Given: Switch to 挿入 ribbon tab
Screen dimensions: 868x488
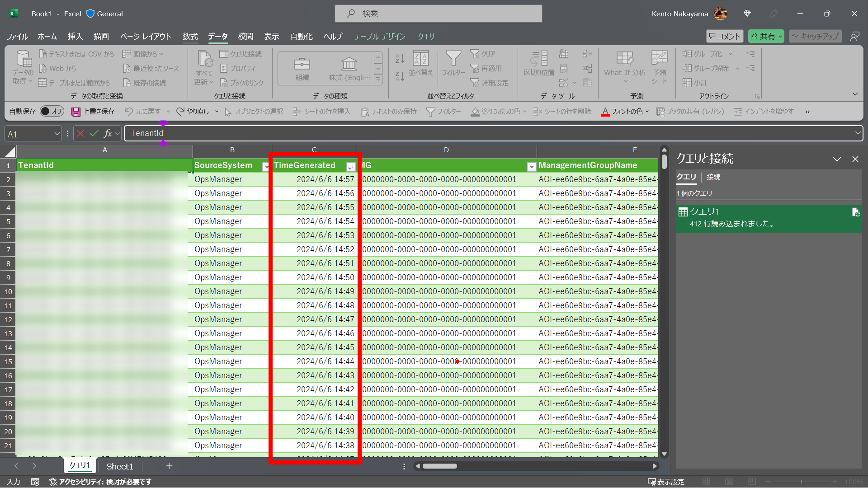Looking at the screenshot, I should (x=75, y=36).
